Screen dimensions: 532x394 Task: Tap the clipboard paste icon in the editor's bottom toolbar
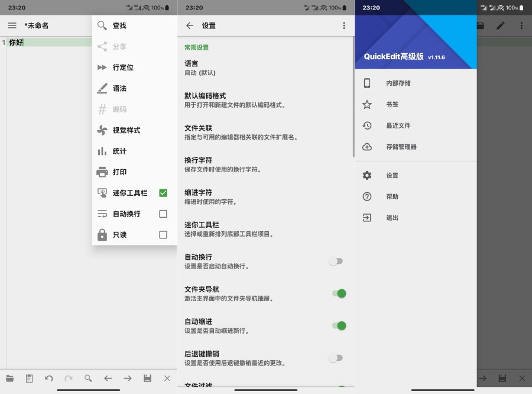tap(30, 379)
